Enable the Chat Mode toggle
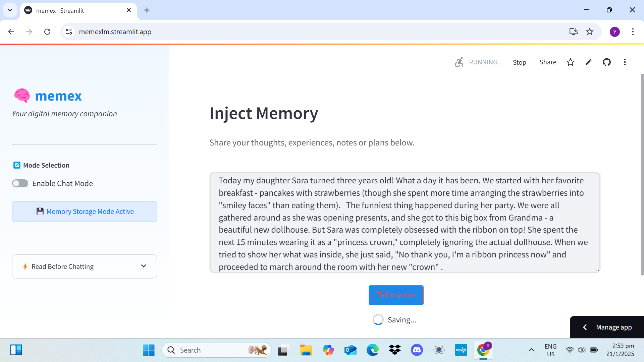The image size is (644, 362). 20,183
